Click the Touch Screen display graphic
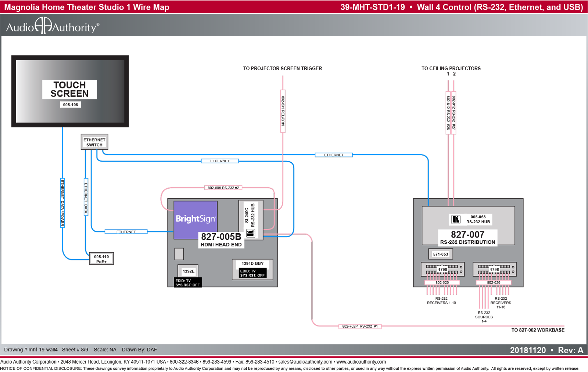Image resolution: width=588 pixels, height=372 pixels. pos(70,91)
